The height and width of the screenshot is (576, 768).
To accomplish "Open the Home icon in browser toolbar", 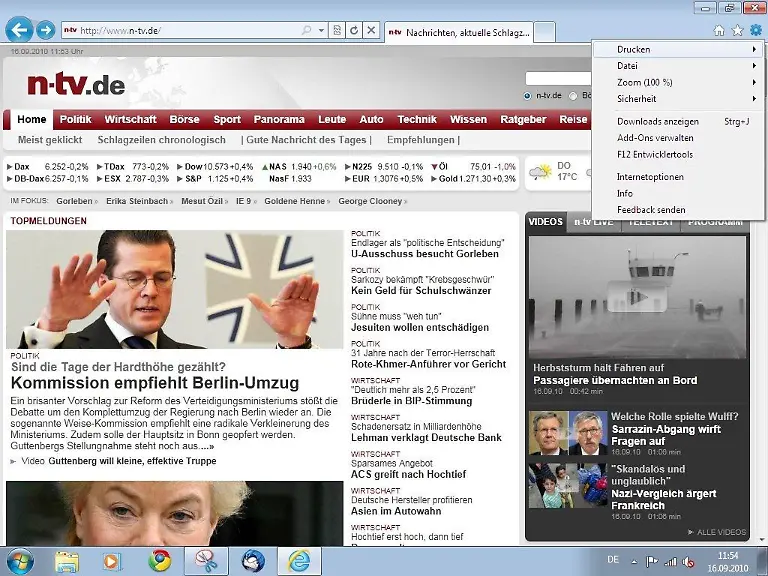I will [719, 31].
